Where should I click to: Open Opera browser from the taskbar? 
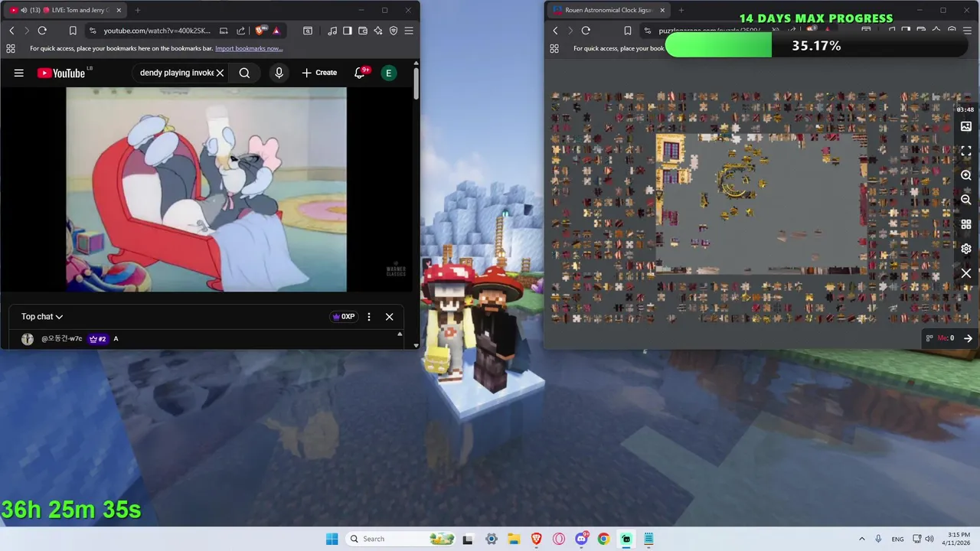coord(559,539)
